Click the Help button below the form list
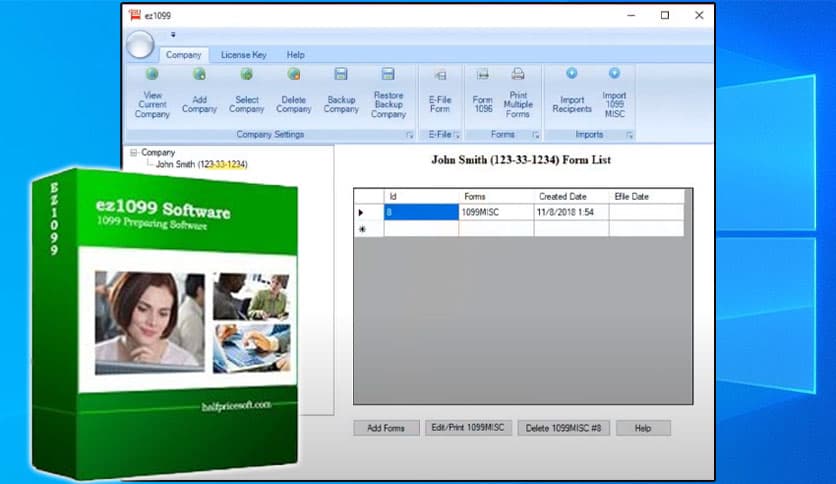Image resolution: width=836 pixels, height=484 pixels. (x=643, y=428)
